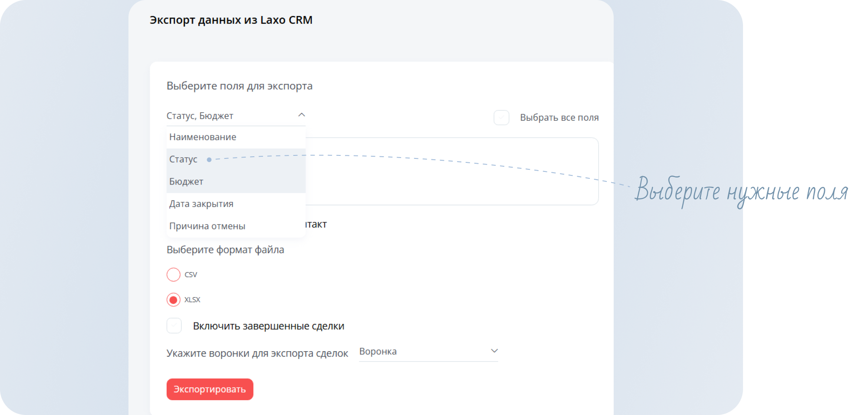Expand the Воронка funnel selector
Screen dimensions: 868x415
pos(428,352)
